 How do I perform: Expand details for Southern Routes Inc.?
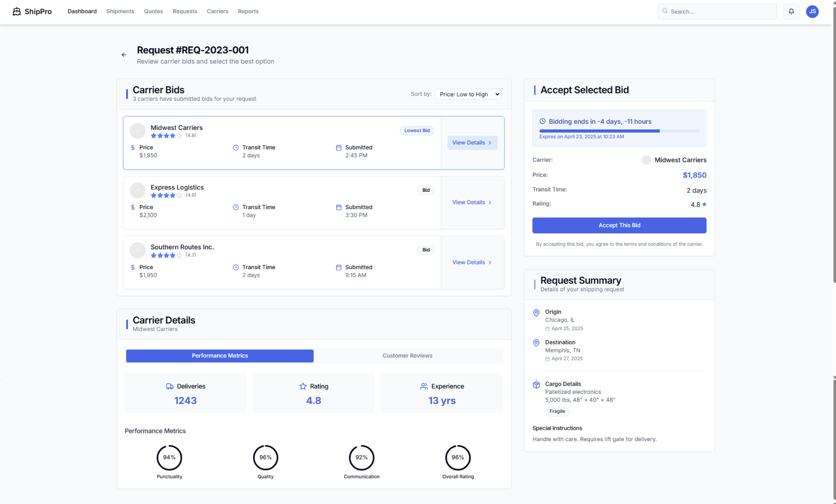pyautogui.click(x=472, y=262)
